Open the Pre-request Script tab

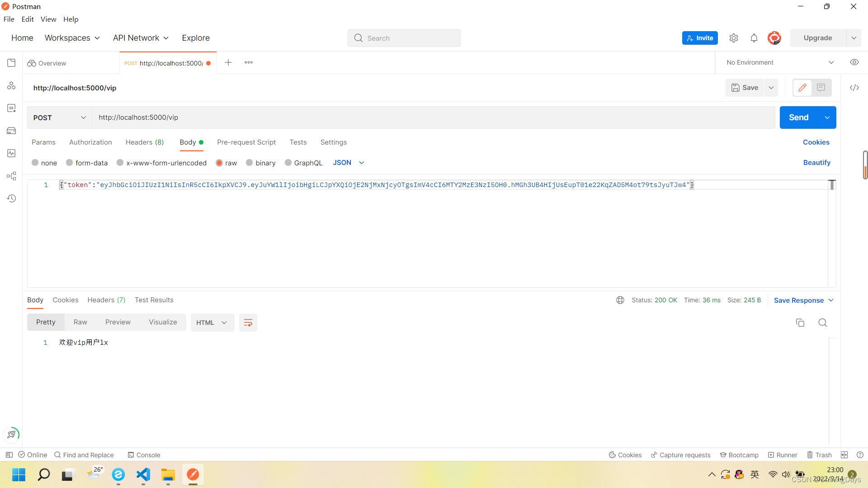(246, 142)
